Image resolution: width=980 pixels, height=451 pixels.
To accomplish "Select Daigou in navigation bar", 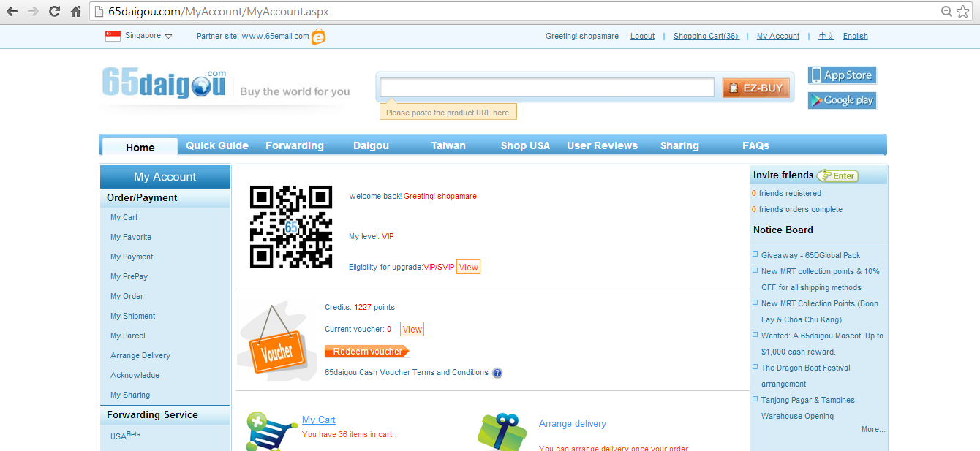I will [x=371, y=145].
